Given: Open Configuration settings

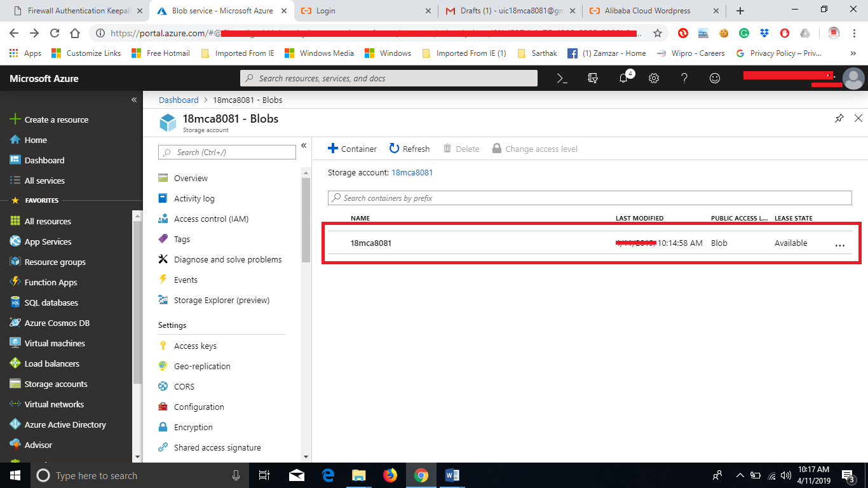Looking at the screenshot, I should (x=191, y=407).
